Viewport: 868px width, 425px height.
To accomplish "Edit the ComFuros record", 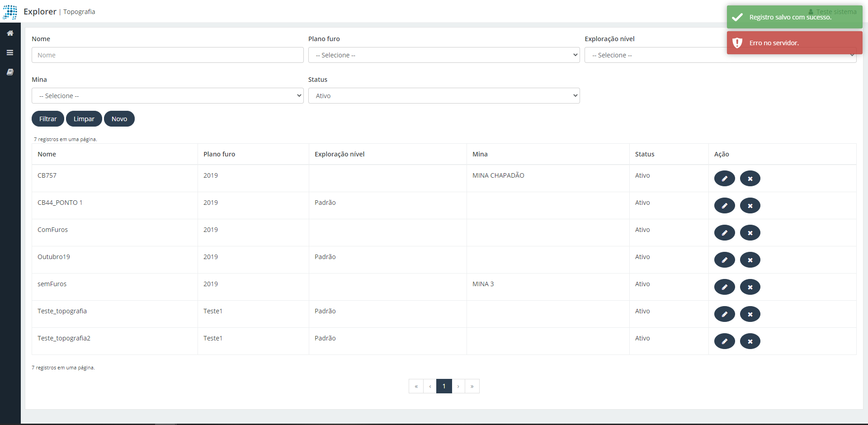I will point(724,233).
